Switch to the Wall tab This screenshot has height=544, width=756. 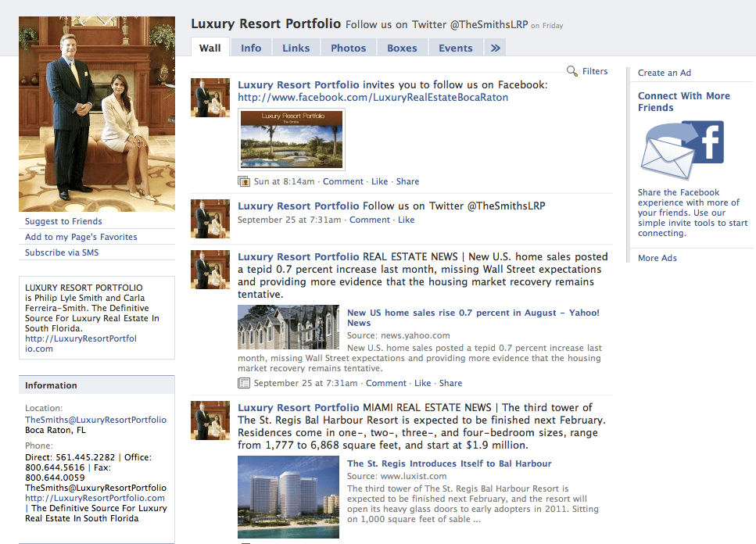pyautogui.click(x=210, y=48)
